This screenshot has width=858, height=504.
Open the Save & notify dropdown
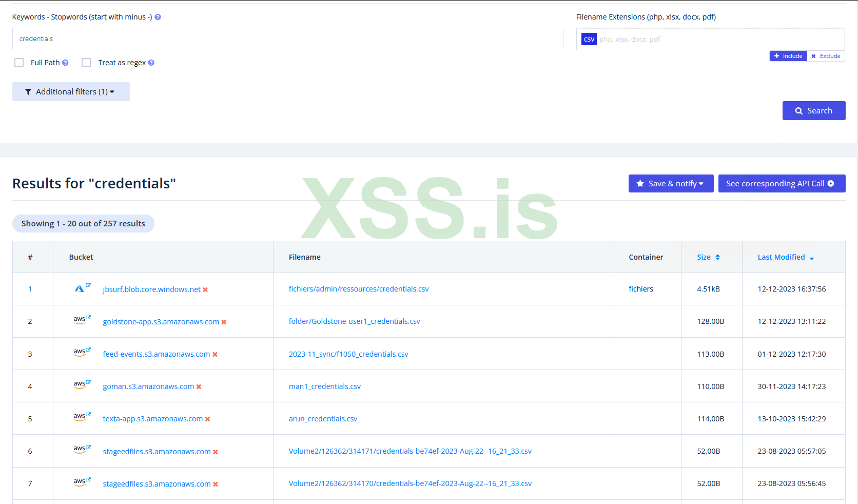[671, 184]
